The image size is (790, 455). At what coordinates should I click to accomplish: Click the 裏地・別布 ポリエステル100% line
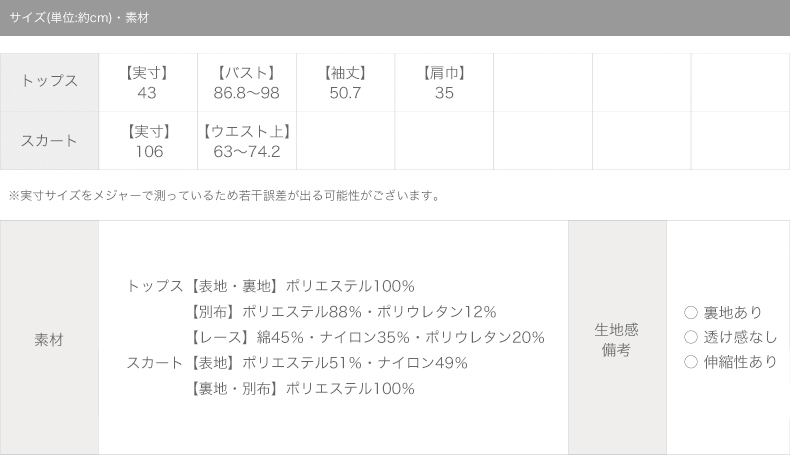(x=301, y=388)
